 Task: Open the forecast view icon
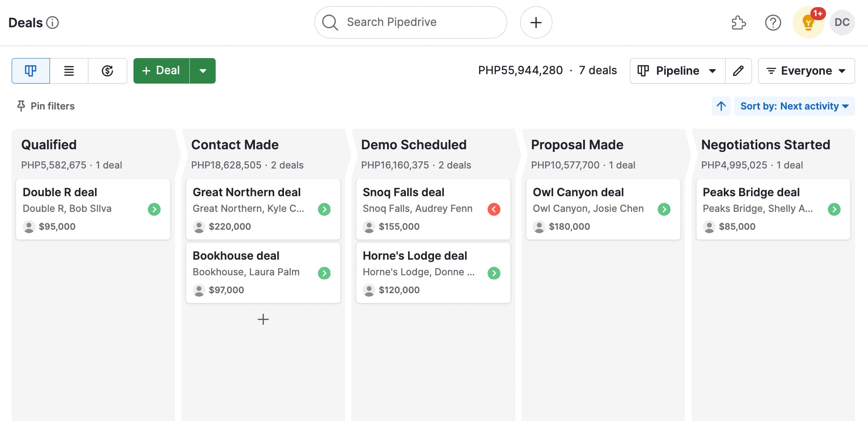coord(107,71)
